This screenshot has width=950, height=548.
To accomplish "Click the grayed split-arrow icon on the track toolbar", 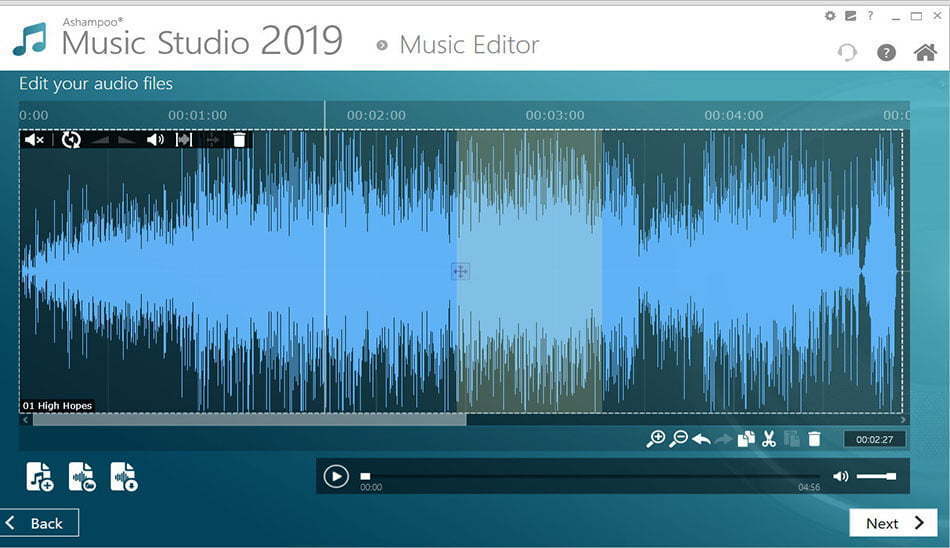I will 212,141.
